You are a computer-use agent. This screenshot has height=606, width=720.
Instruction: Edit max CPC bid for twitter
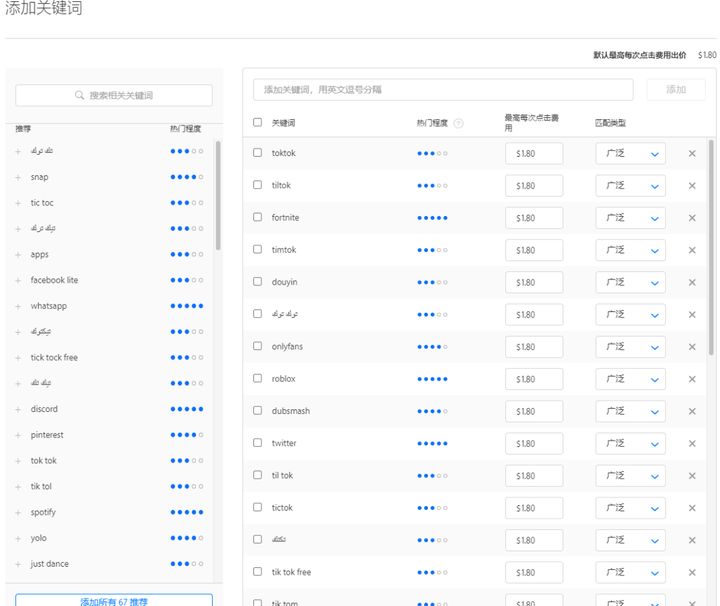tap(534, 443)
